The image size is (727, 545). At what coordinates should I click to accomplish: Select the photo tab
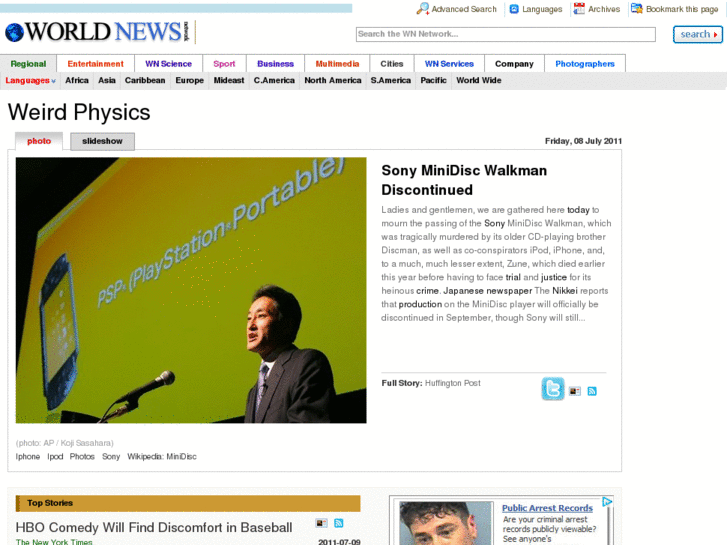coord(39,141)
